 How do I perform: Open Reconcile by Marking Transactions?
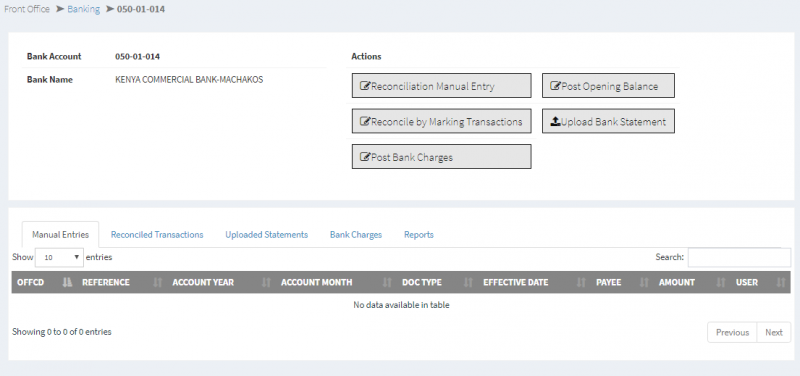pos(441,121)
